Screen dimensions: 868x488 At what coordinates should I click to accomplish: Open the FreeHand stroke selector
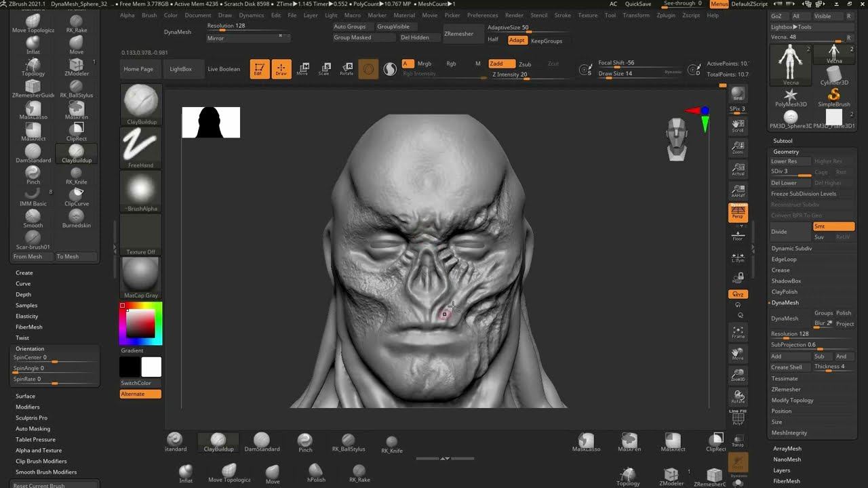(x=141, y=148)
